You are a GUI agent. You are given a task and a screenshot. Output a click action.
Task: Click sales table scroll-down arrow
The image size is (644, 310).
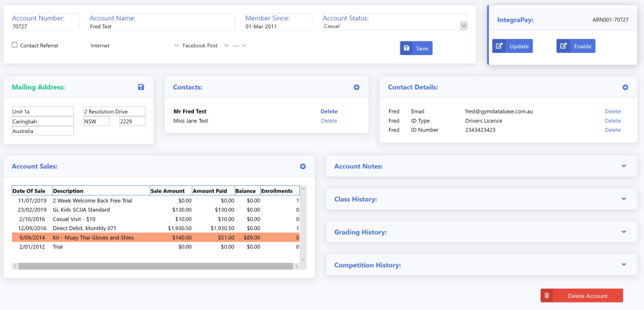coord(303,259)
